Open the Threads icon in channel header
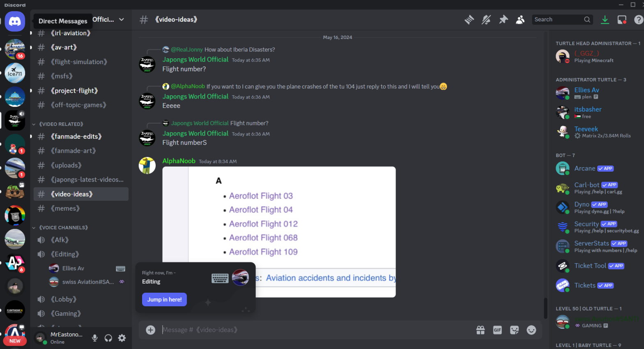Image resolution: width=644 pixels, height=349 pixels. coord(469,20)
